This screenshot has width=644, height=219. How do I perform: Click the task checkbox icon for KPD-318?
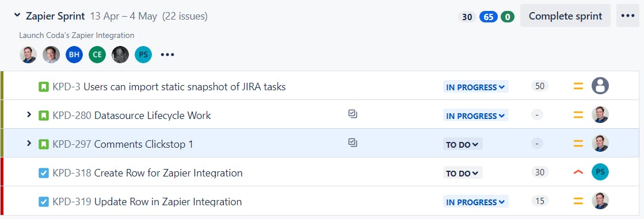click(44, 173)
